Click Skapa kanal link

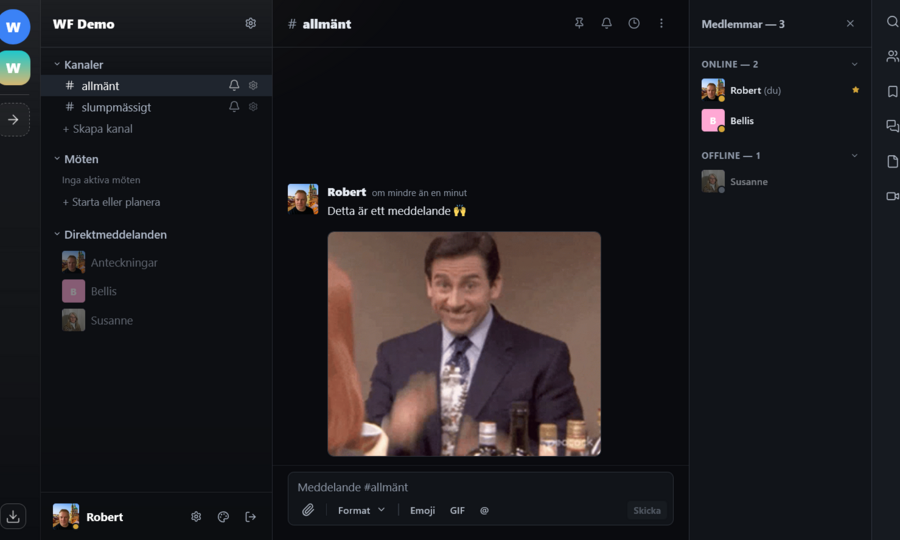[x=98, y=129]
